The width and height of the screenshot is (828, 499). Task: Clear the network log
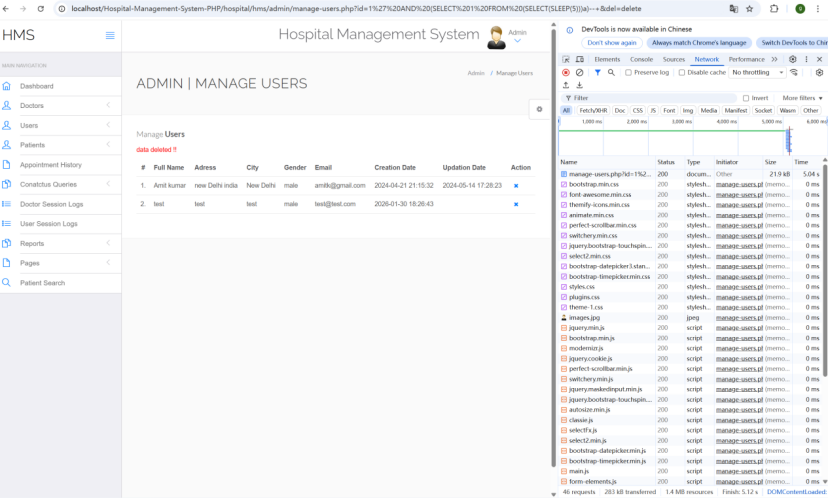[579, 73]
